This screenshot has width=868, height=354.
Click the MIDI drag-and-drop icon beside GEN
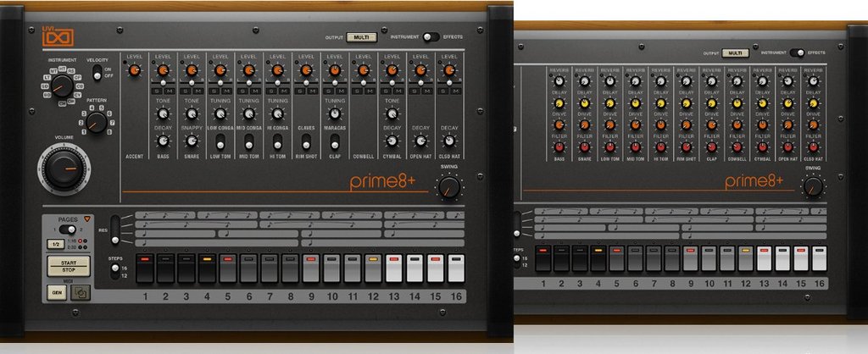(x=81, y=292)
